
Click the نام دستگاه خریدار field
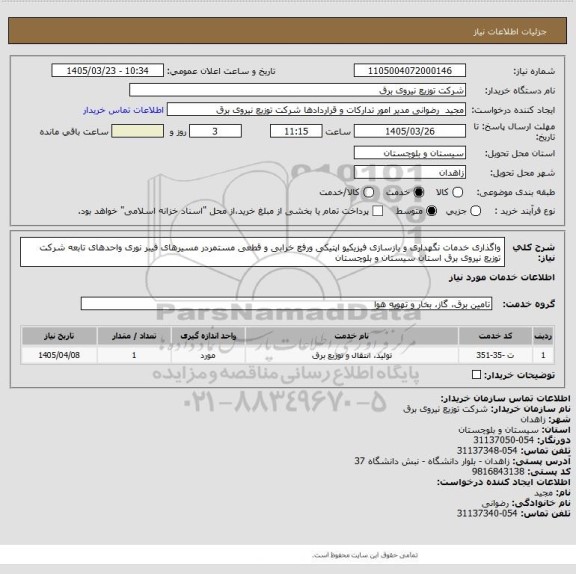point(298,90)
